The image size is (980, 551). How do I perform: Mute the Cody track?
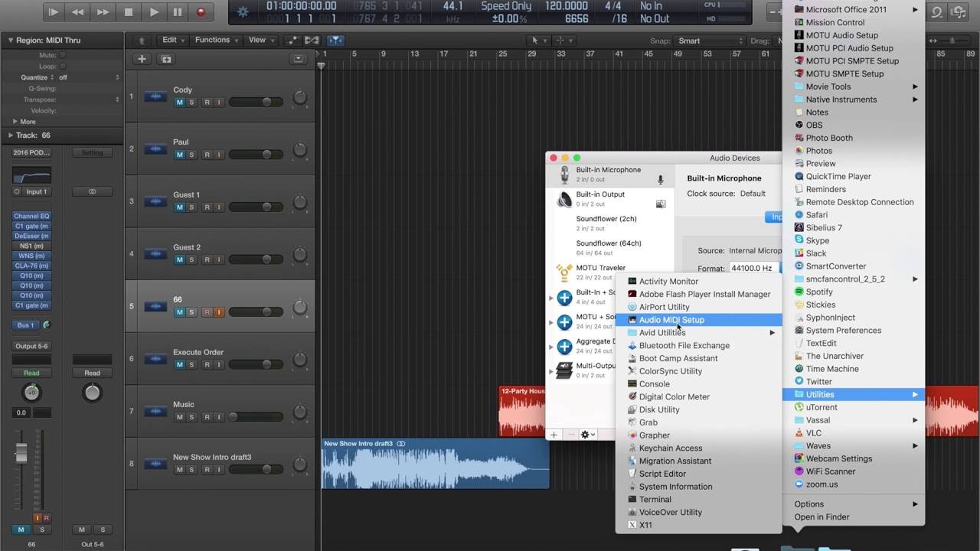pos(180,102)
